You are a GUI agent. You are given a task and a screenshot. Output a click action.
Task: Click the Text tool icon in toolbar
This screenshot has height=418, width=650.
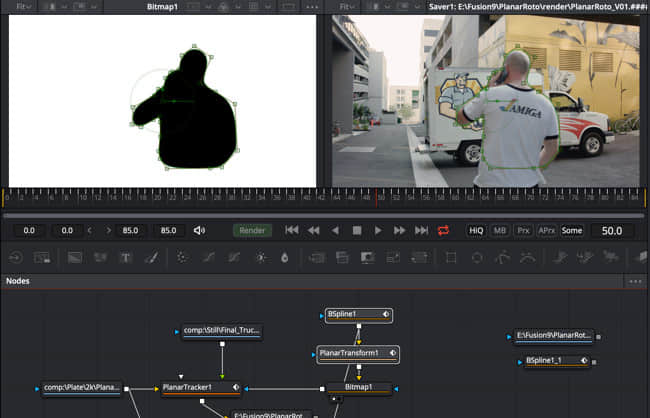tap(126, 257)
